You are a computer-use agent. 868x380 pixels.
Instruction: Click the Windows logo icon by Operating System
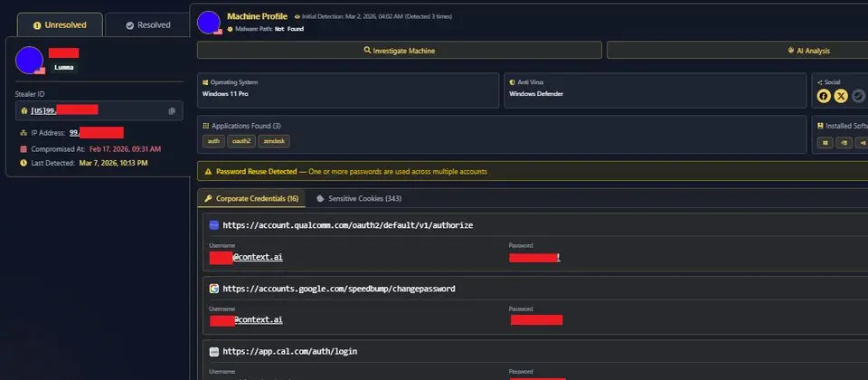tap(205, 82)
